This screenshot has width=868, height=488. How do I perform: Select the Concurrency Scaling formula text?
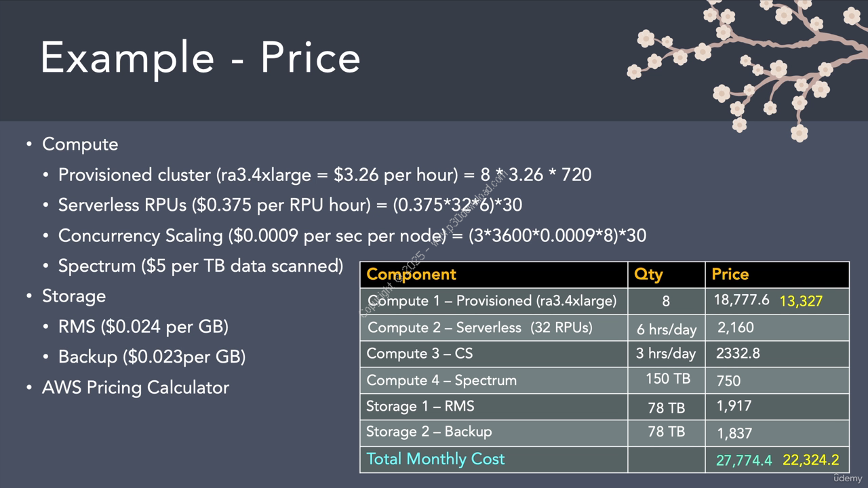click(x=352, y=236)
